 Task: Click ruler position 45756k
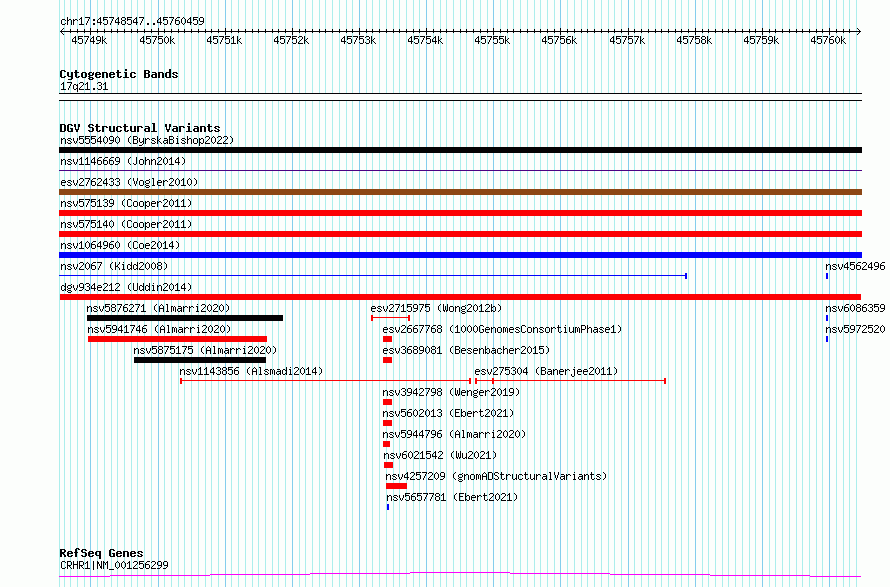(x=559, y=40)
